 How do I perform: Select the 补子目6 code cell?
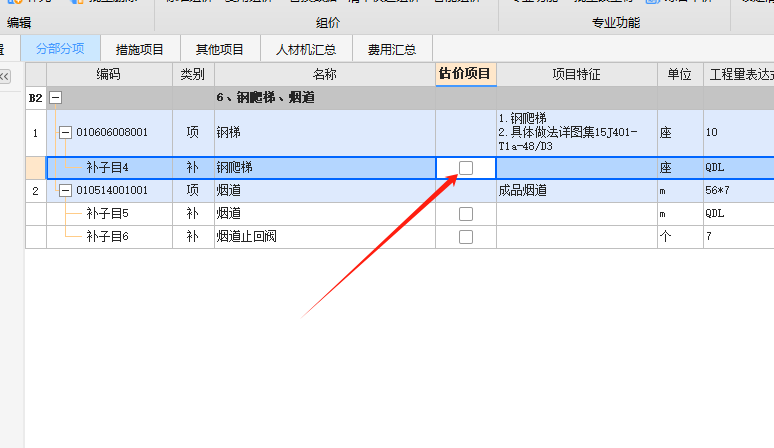pos(109,237)
